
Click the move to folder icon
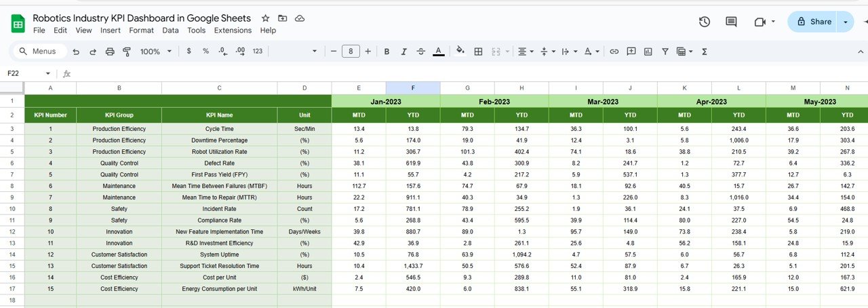click(x=282, y=18)
